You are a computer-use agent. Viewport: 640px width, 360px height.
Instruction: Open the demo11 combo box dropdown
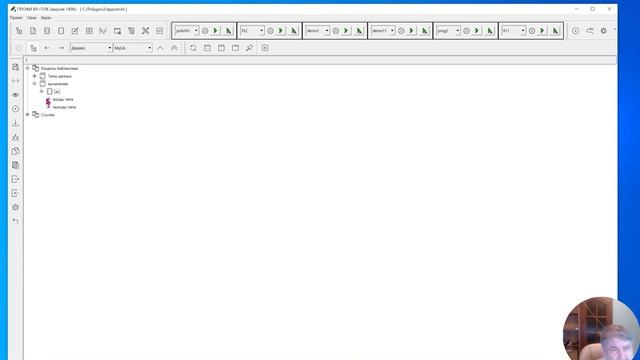click(392, 31)
